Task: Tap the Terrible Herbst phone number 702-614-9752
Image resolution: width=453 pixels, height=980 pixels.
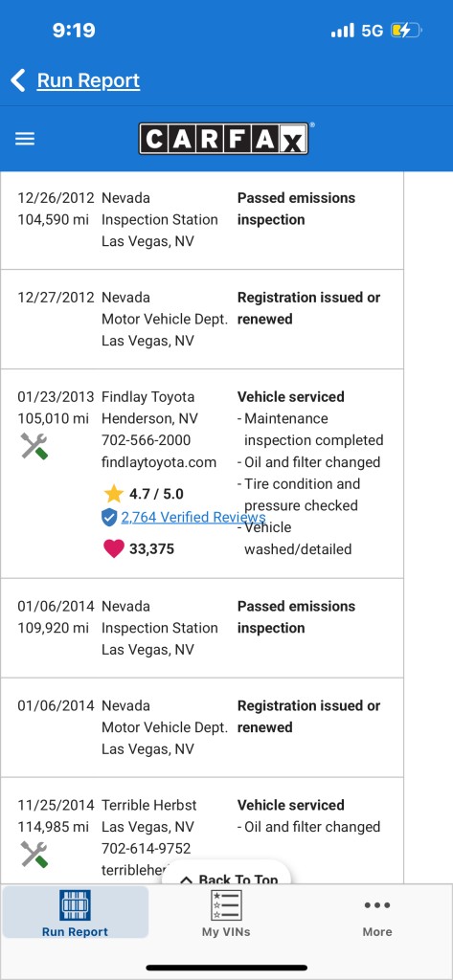Action: 147,849
